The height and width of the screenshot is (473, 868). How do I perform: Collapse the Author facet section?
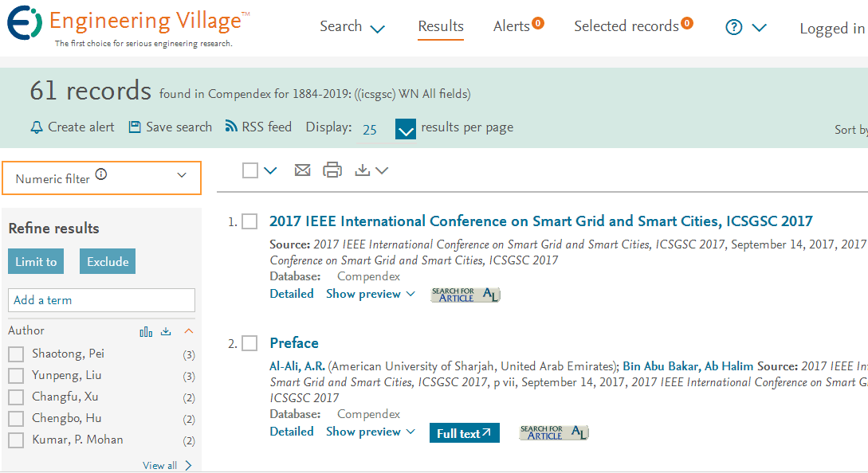(x=189, y=330)
